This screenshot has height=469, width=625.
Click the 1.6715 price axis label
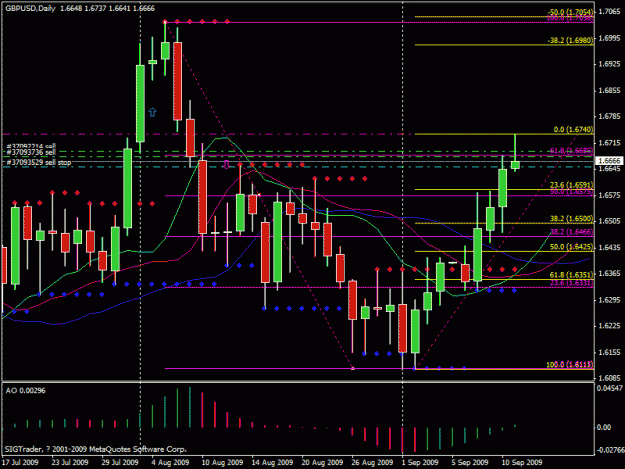pos(610,143)
